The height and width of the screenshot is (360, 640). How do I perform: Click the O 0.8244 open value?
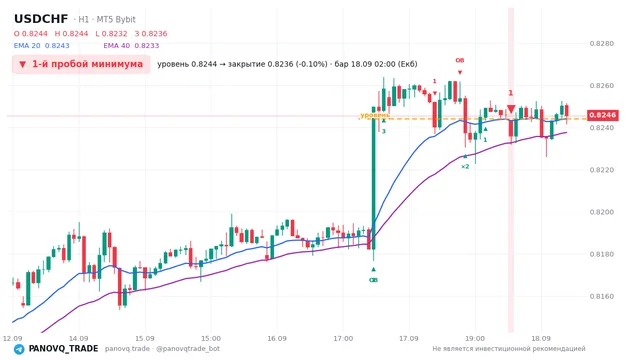tap(31, 34)
